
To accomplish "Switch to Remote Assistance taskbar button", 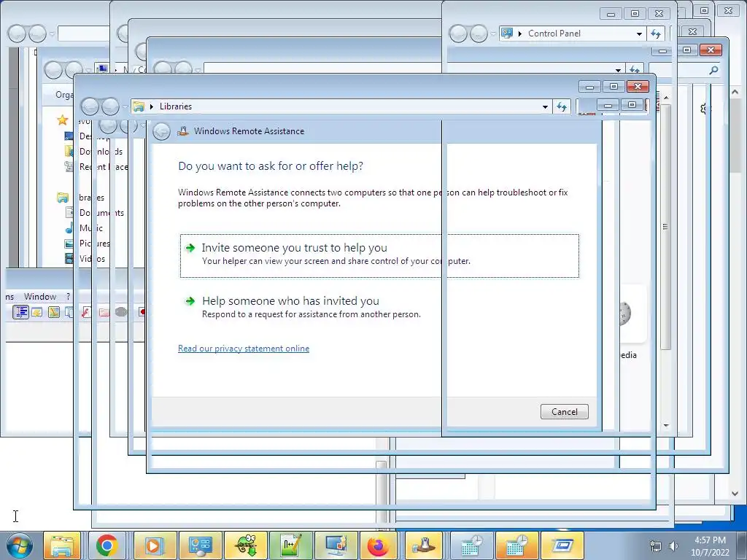I will coord(423,545).
